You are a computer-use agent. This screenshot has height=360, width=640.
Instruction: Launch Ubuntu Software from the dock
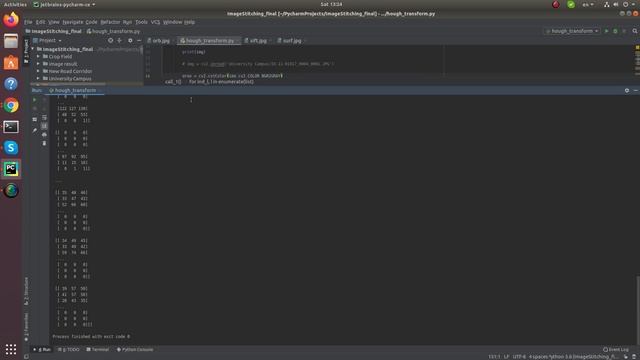point(11,62)
